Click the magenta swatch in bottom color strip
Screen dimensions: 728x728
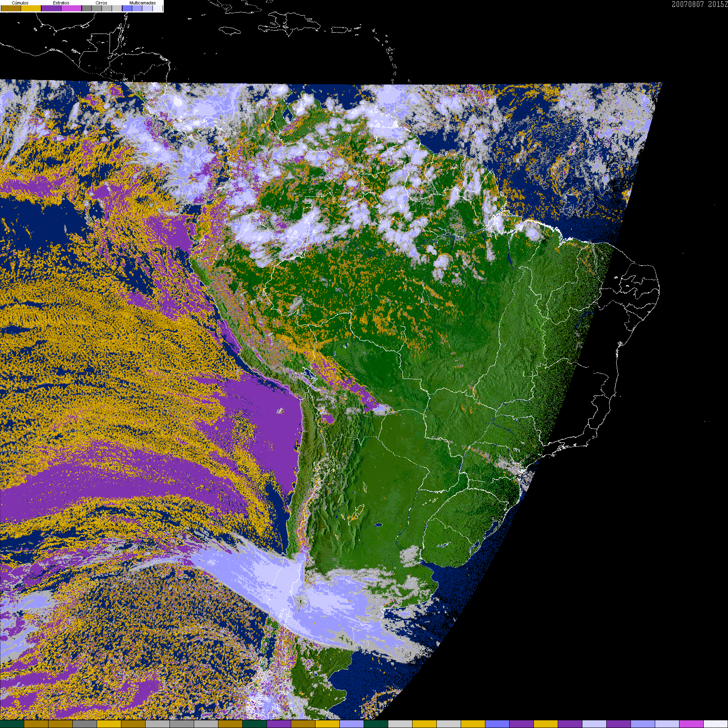(x=691, y=724)
